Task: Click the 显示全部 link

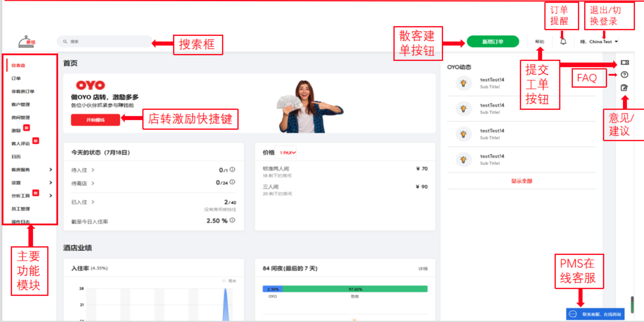Action: pyautogui.click(x=521, y=181)
